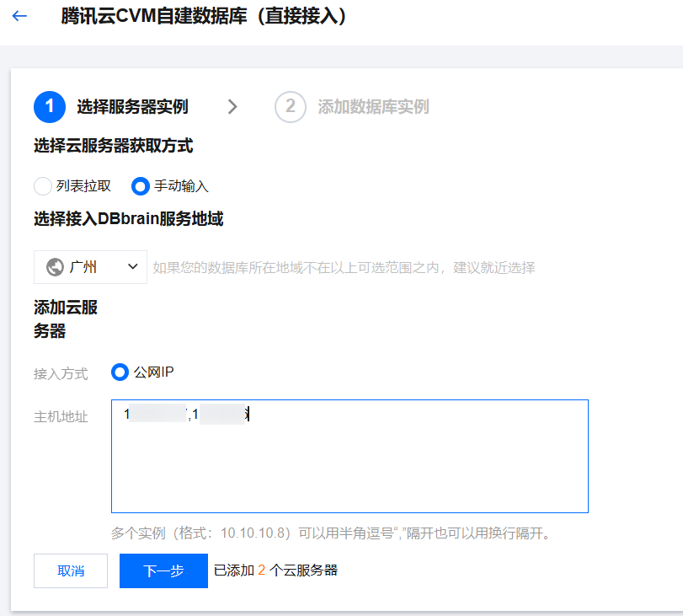
Task: Open the 广州 region dropdown
Action: (91, 267)
